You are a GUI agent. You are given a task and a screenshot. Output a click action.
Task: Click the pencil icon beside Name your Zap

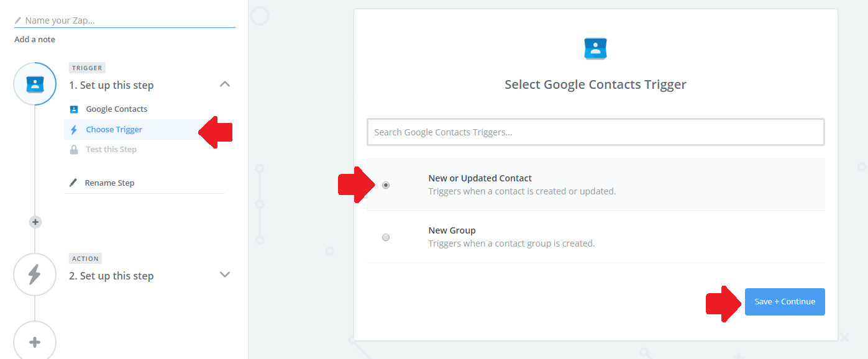(x=18, y=20)
